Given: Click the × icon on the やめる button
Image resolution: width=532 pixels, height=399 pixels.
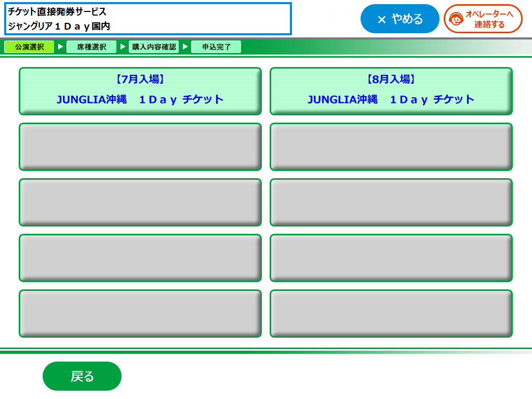Looking at the screenshot, I should [382, 20].
